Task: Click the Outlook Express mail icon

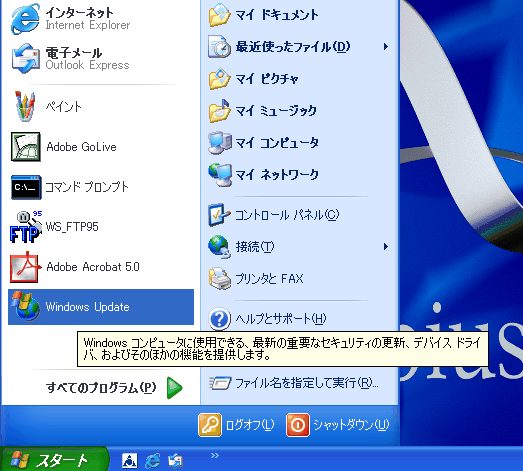Action: pyautogui.click(x=26, y=59)
